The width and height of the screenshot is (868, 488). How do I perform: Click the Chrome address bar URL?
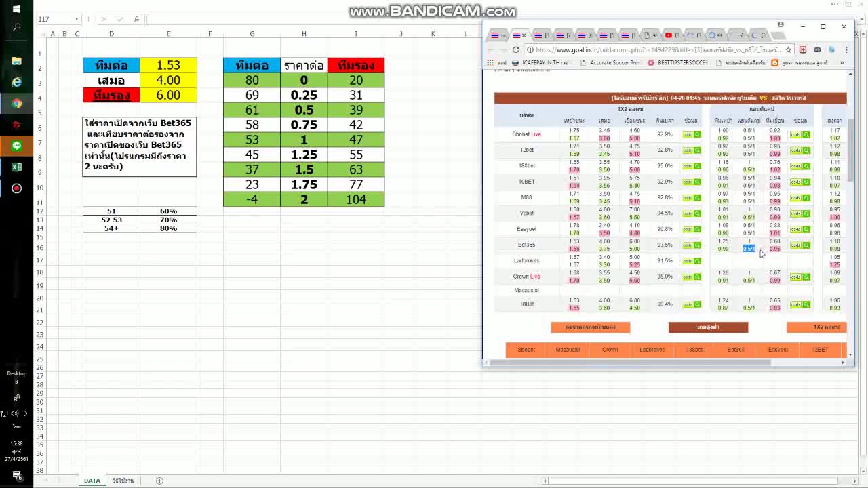658,49
